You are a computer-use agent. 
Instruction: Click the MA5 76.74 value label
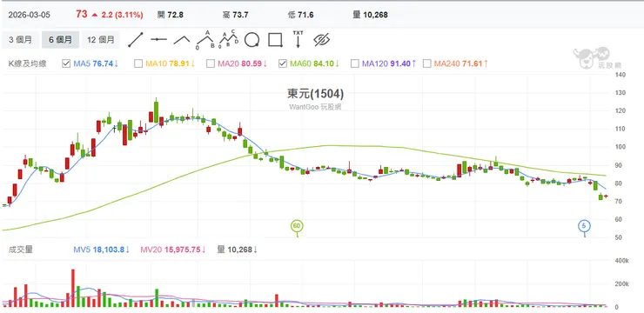(96, 63)
